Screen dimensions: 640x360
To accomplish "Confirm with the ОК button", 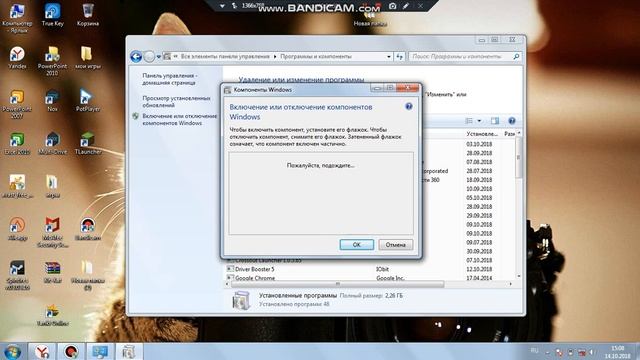I will (x=357, y=244).
